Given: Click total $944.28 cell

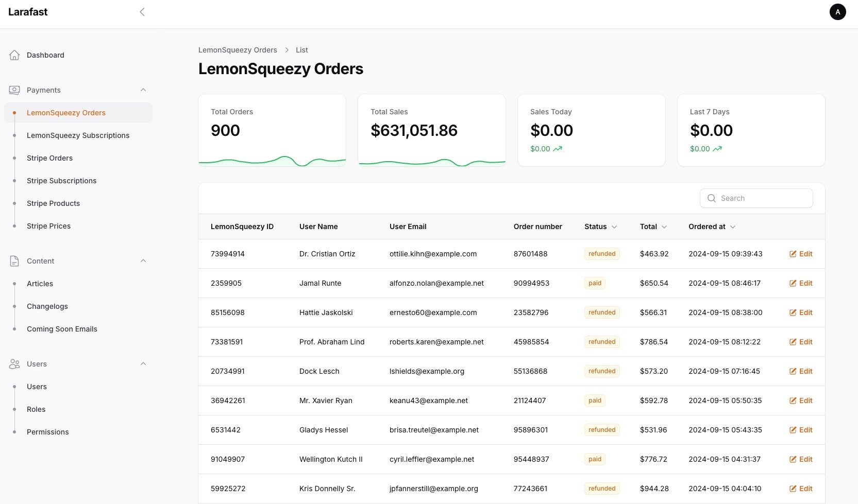Looking at the screenshot, I should point(654,489).
